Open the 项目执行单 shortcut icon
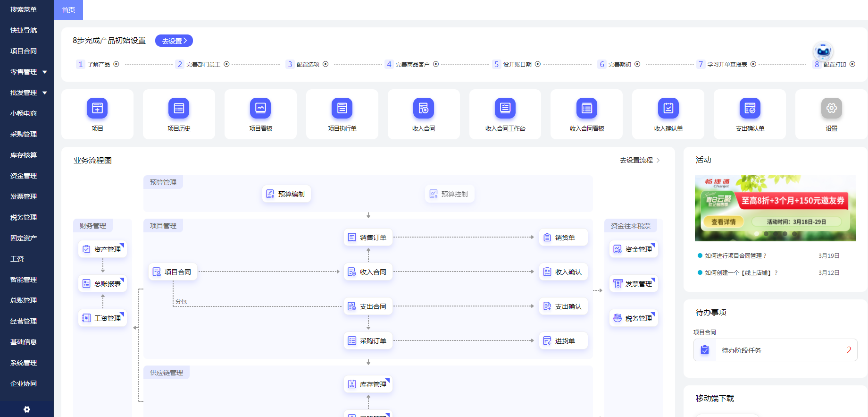Image resolution: width=868 pixels, height=417 pixels. click(x=342, y=108)
